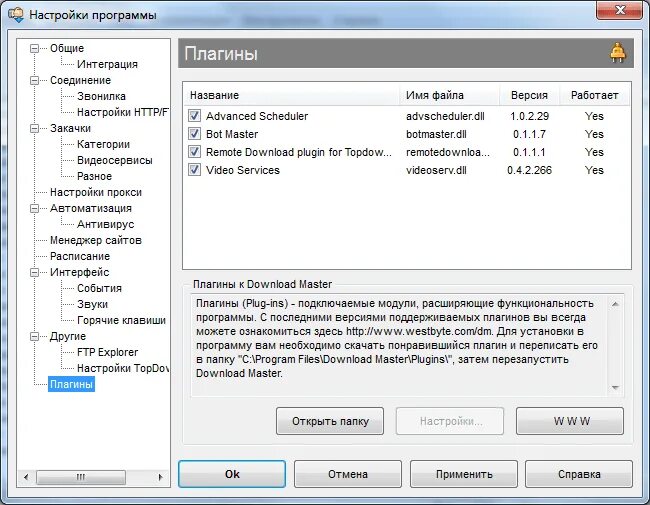650x505 pixels.
Task: Select the highlighted Плагины tree item
Action: [71, 384]
